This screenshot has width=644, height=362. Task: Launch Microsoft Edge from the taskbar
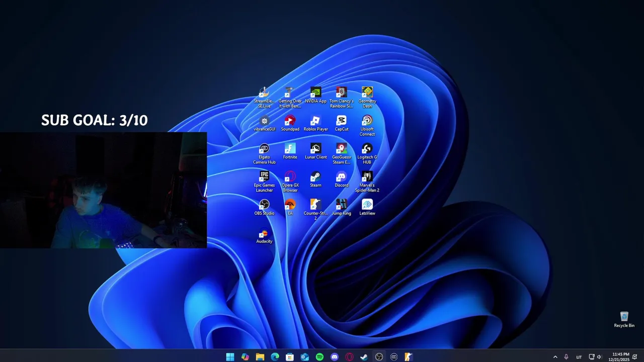click(275, 357)
